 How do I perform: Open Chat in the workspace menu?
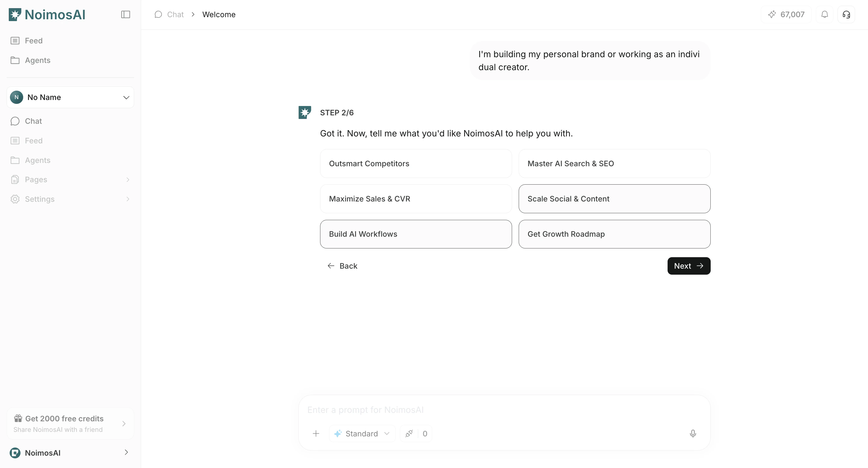[71, 121]
